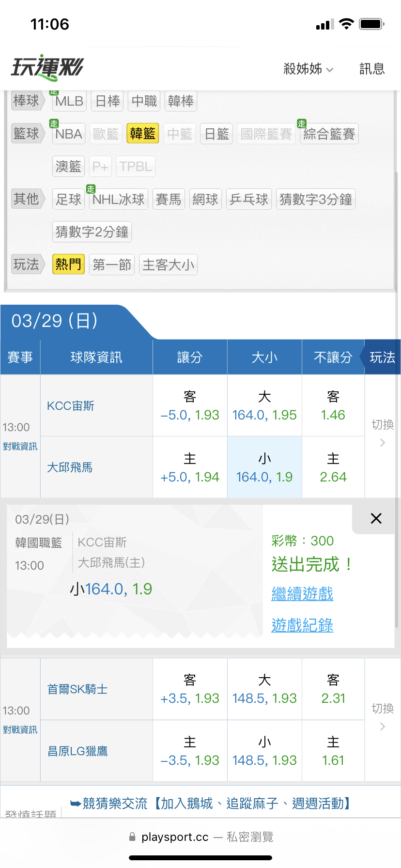Choose the 乒乓球 category
The height and width of the screenshot is (868, 401).
click(x=249, y=199)
